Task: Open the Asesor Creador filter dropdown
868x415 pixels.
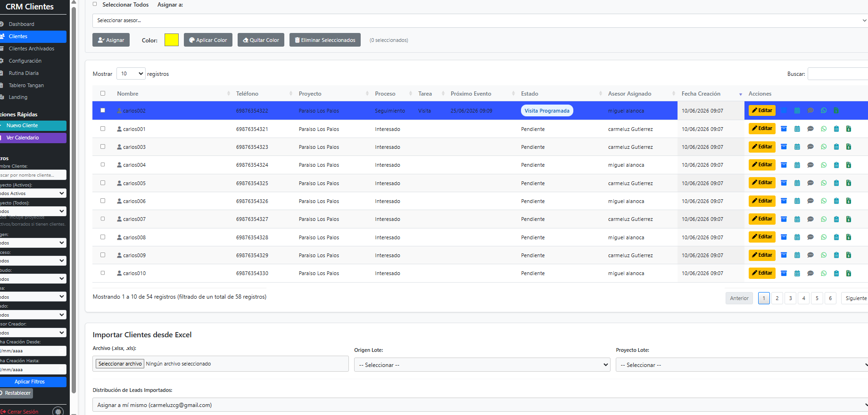Action: click(33, 333)
